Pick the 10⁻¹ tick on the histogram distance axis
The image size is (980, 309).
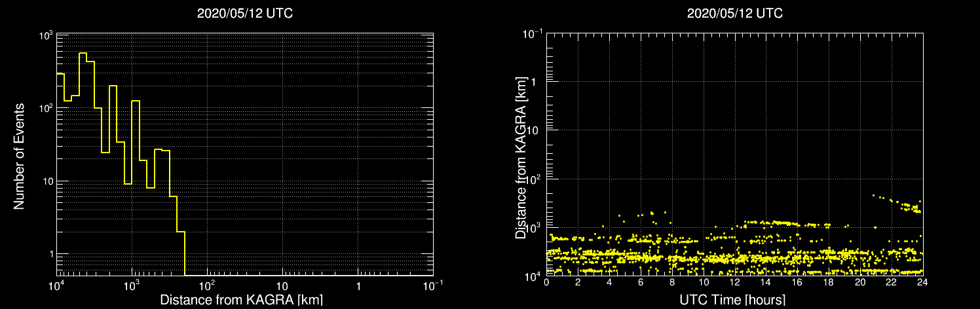tap(433, 286)
